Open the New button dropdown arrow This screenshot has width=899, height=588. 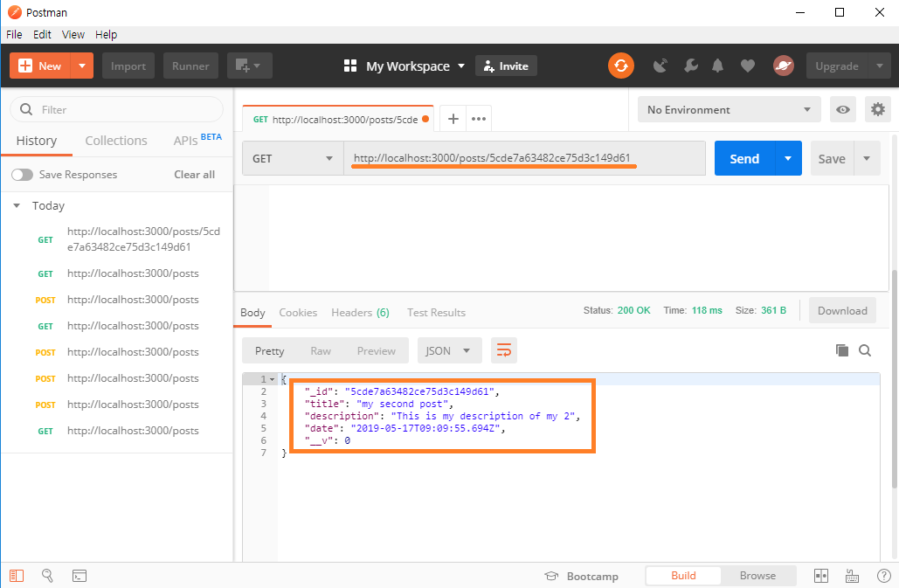click(x=82, y=66)
